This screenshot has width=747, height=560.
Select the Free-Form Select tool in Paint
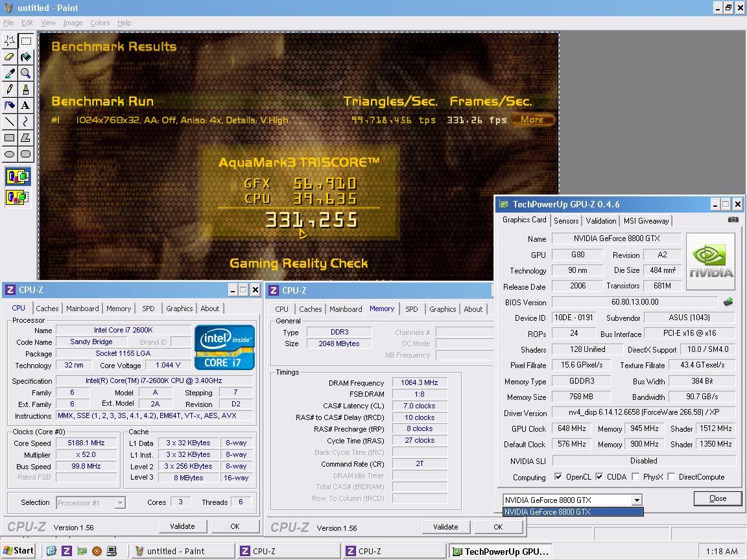pos(10,41)
